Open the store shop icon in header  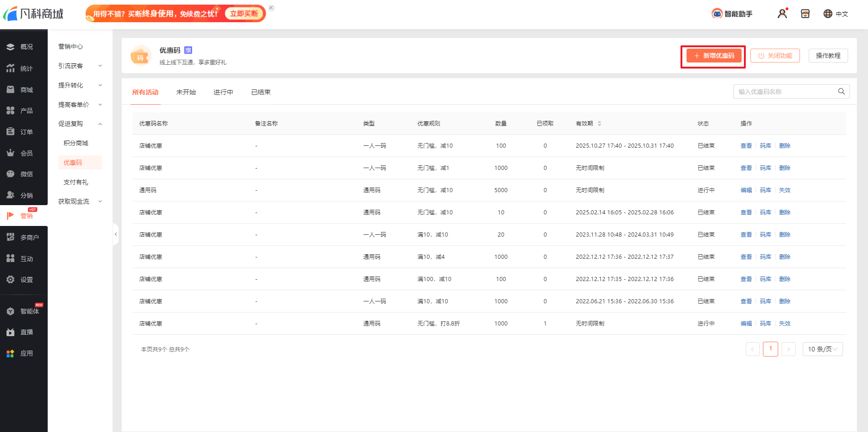coord(805,14)
